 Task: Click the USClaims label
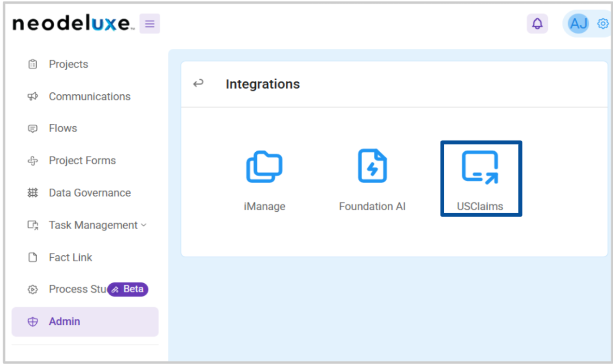click(480, 206)
